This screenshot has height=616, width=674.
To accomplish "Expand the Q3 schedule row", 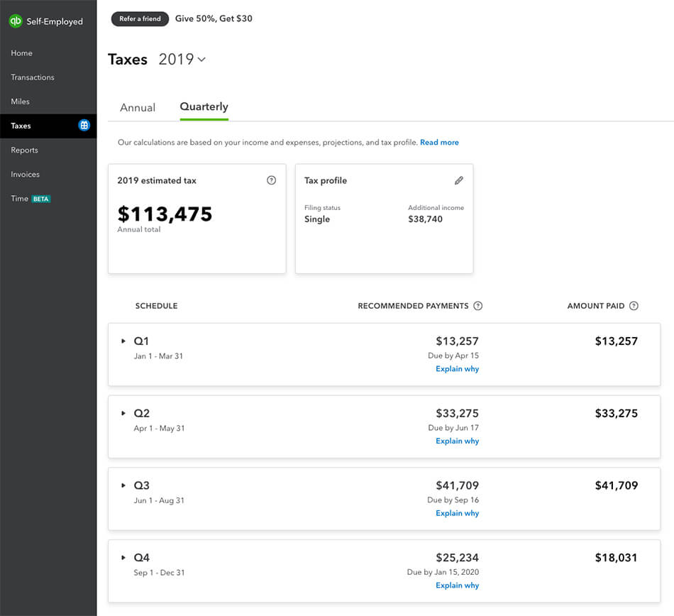I will (x=123, y=485).
